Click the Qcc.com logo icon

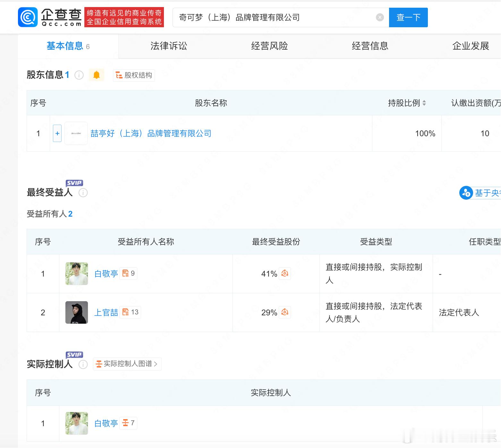(x=28, y=17)
